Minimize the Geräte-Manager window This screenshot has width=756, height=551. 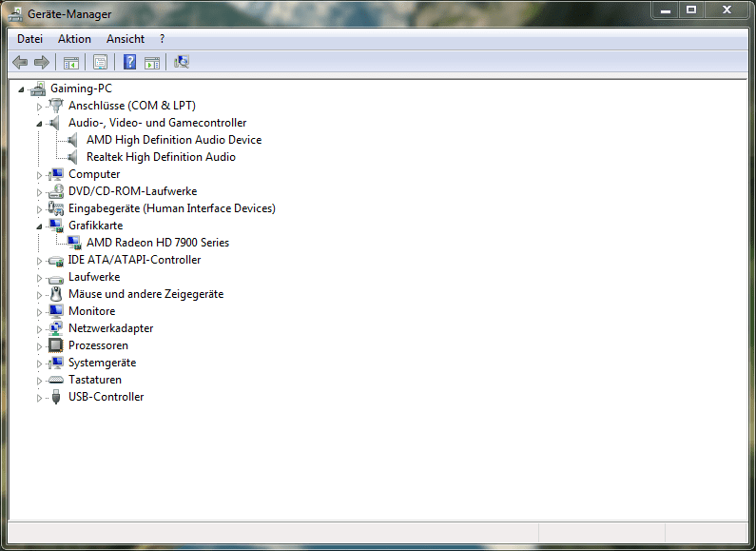point(666,10)
